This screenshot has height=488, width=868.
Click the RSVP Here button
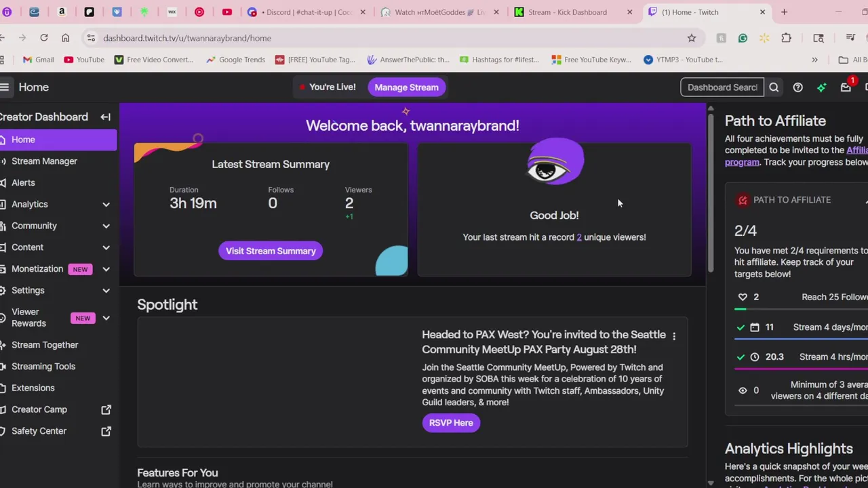[x=451, y=423]
